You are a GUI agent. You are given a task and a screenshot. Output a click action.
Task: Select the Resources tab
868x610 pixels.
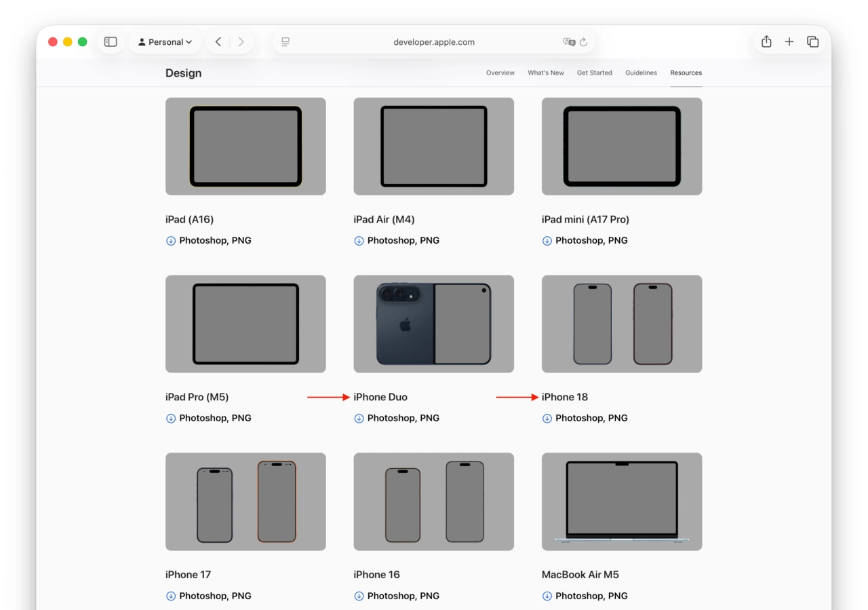click(686, 73)
